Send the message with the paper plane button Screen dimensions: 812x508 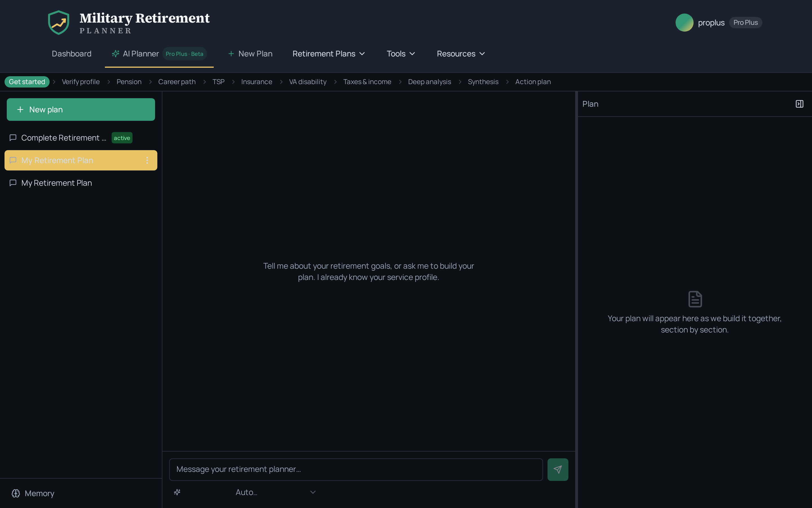point(558,469)
